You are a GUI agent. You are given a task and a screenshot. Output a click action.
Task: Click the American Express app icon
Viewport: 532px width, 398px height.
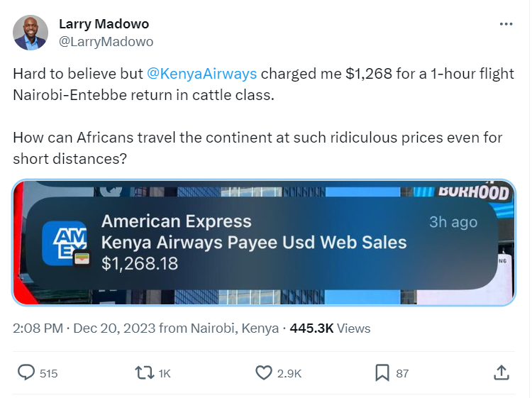65,243
